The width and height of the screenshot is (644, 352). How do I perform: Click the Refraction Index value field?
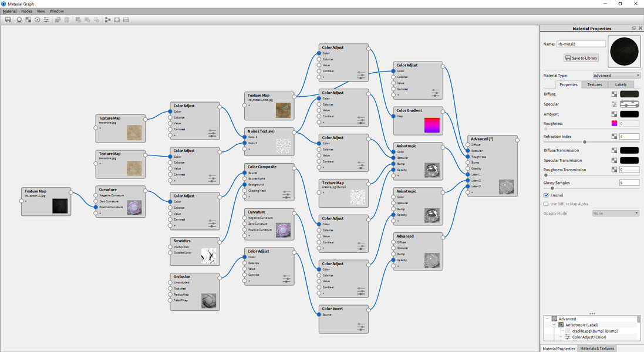click(x=629, y=136)
